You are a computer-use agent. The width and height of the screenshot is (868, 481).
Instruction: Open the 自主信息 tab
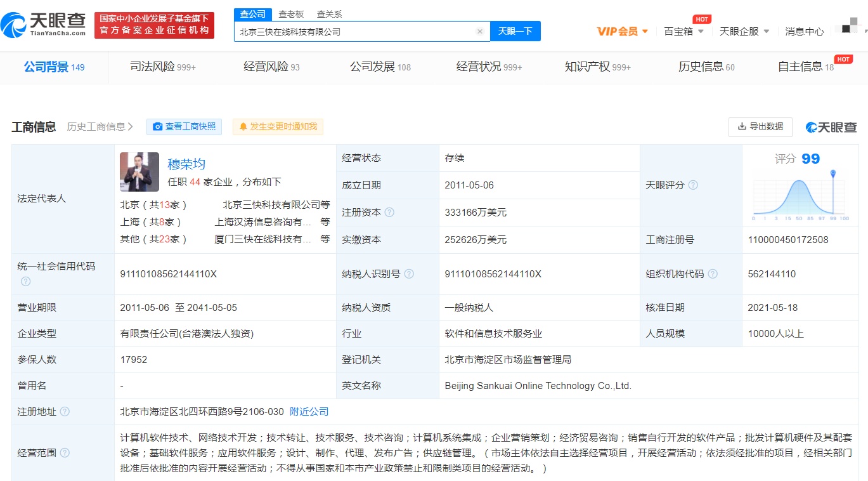pyautogui.click(x=806, y=67)
